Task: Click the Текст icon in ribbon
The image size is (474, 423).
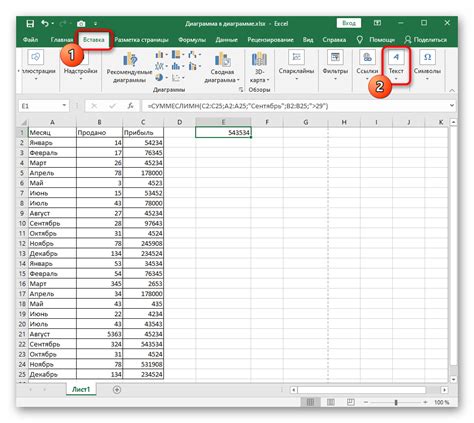Action: pyautogui.click(x=396, y=57)
